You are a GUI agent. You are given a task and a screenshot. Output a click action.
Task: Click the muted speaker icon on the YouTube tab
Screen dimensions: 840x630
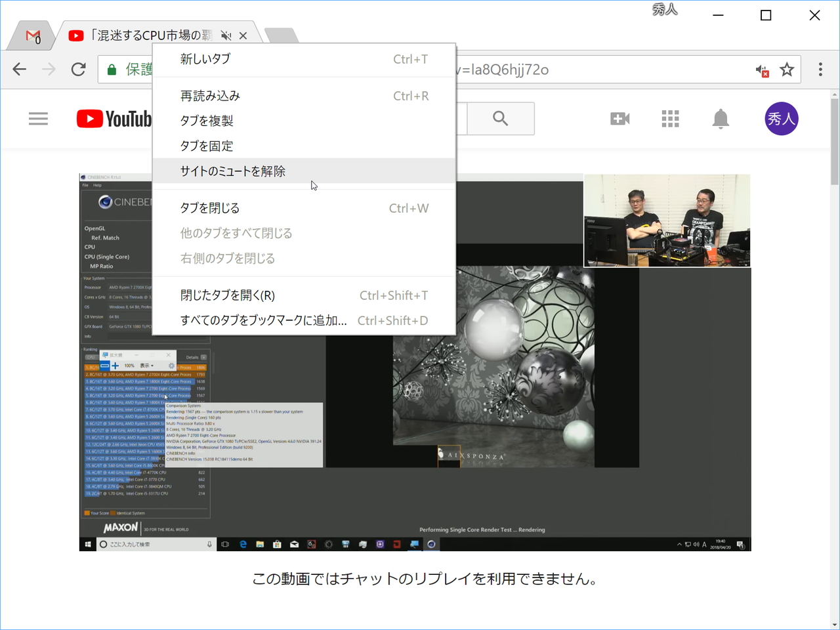226,35
